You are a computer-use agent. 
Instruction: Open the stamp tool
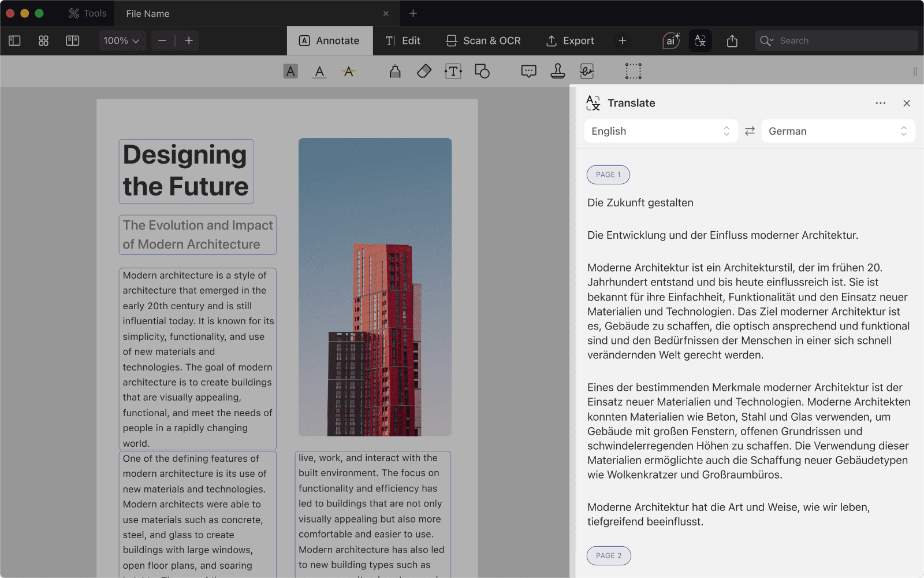[557, 72]
